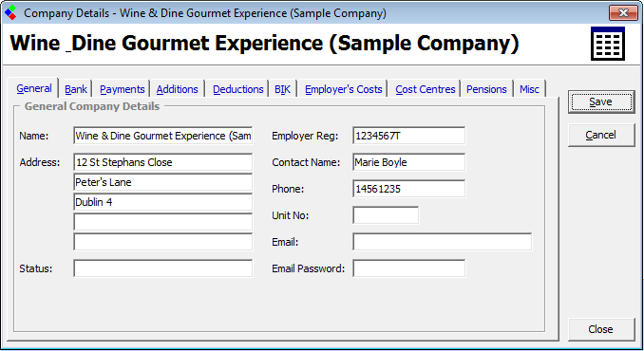Click the 'Email:' label

[285, 242]
